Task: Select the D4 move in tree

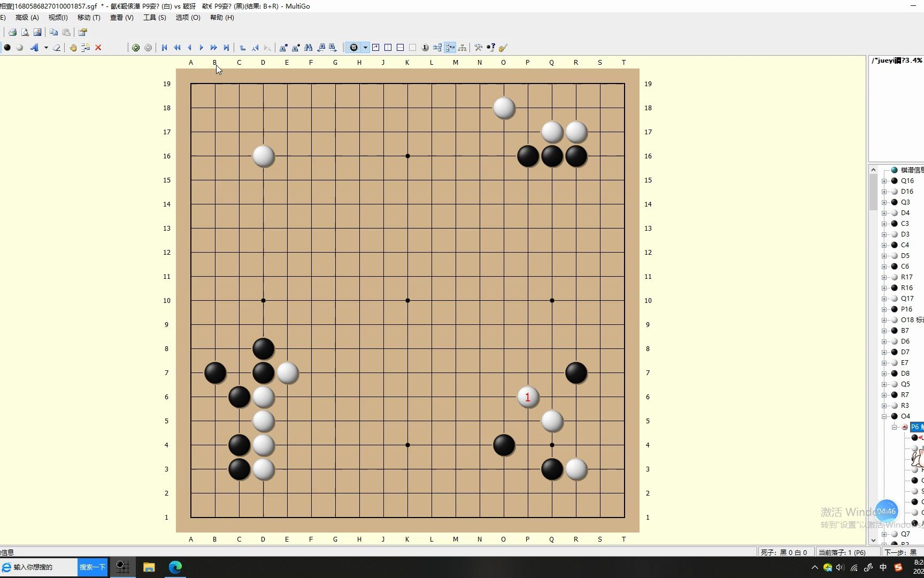Action: point(905,213)
